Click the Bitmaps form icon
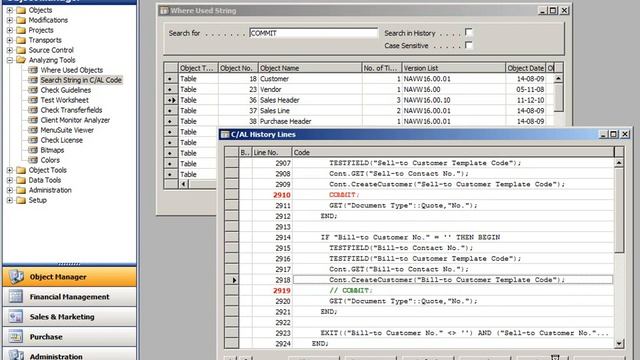 33,150
